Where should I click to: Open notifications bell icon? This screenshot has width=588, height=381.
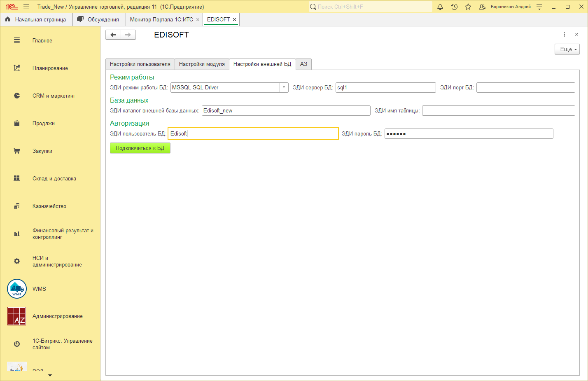click(440, 7)
